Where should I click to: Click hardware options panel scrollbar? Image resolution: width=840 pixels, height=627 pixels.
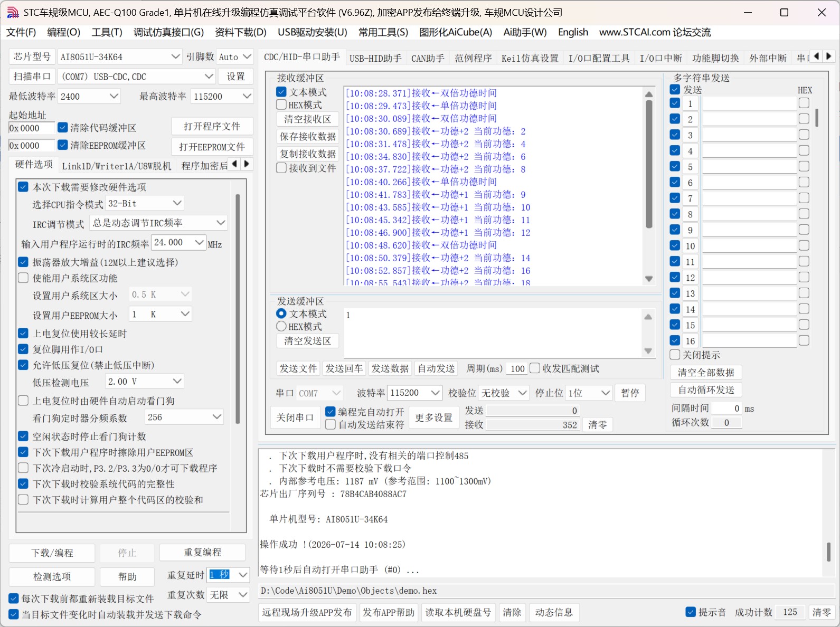click(238, 309)
